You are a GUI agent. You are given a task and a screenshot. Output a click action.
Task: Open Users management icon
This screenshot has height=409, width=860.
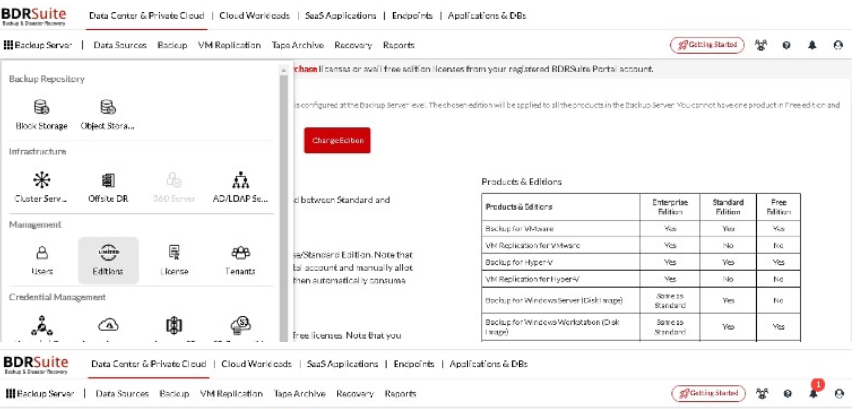(x=42, y=253)
